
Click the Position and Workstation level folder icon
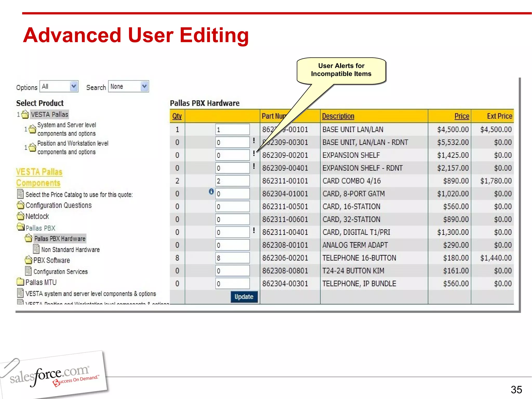pos(32,147)
